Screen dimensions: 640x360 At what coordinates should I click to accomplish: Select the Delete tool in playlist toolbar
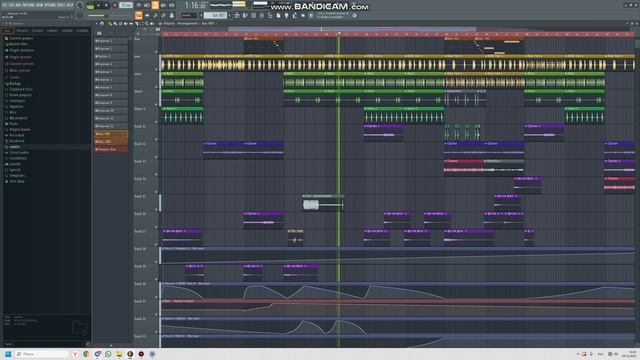coord(120,24)
